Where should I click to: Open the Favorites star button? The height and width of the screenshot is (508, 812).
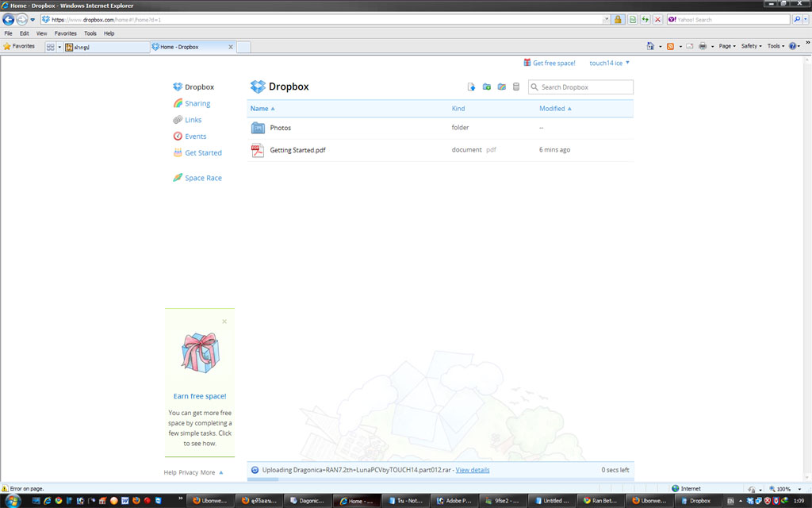click(19, 46)
